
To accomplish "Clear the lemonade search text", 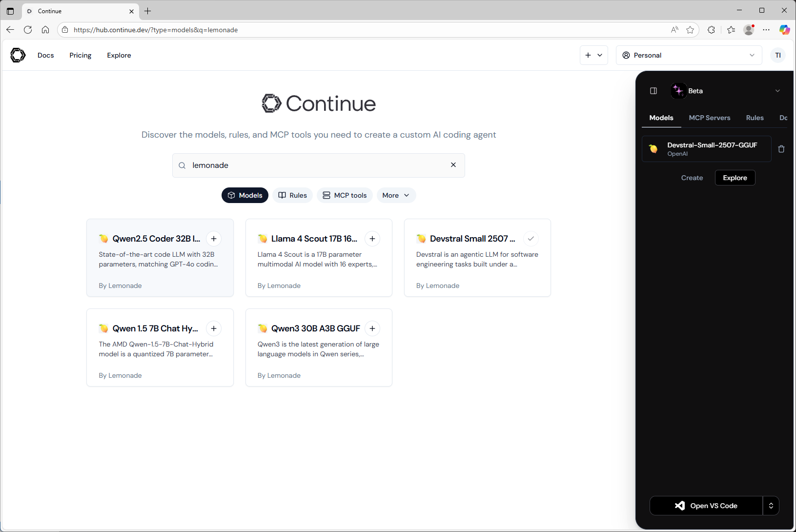I will [453, 165].
